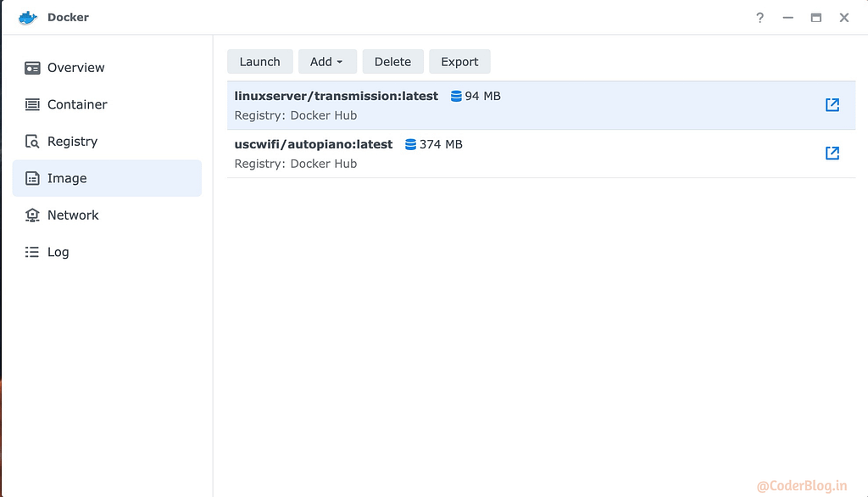
Task: Click the size icon beside 94 MB
Action: pyautogui.click(x=456, y=97)
